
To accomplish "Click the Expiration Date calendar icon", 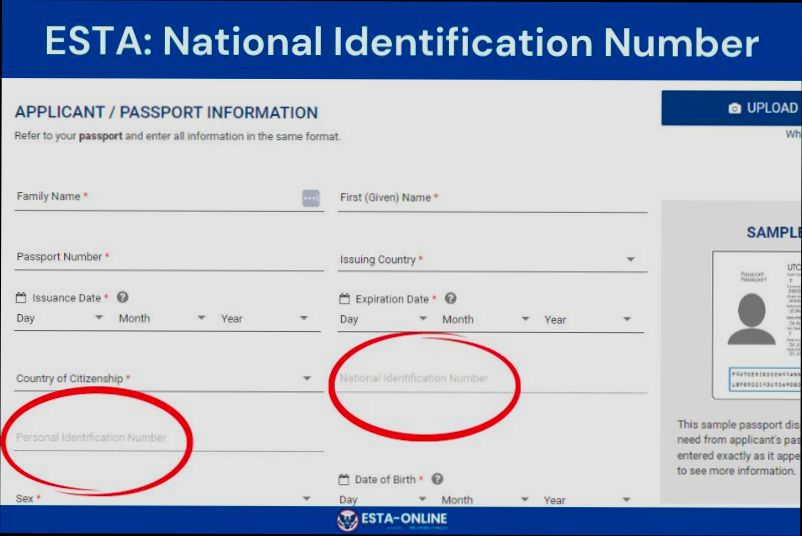I will pyautogui.click(x=344, y=299).
